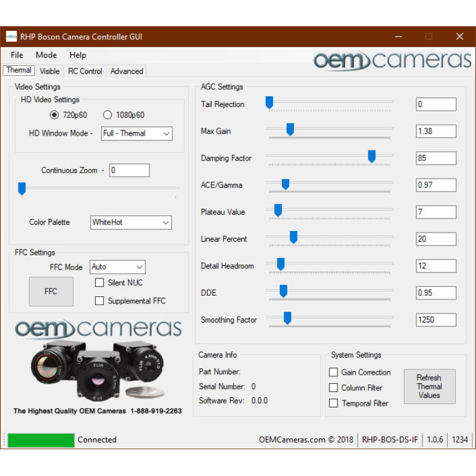The height and width of the screenshot is (476, 476).
Task: Click the oemcameras logo above camera photo
Action: click(x=98, y=328)
